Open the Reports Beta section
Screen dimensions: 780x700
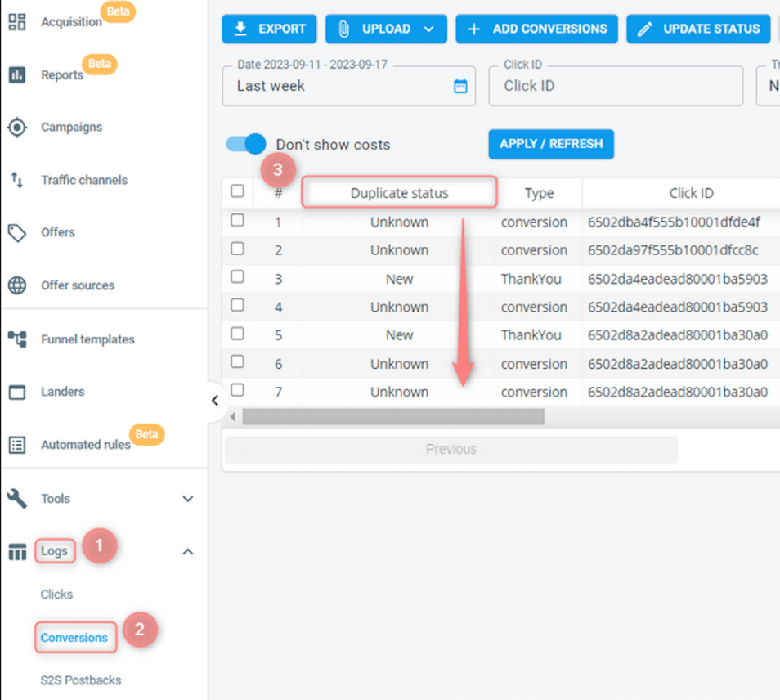(x=17, y=75)
